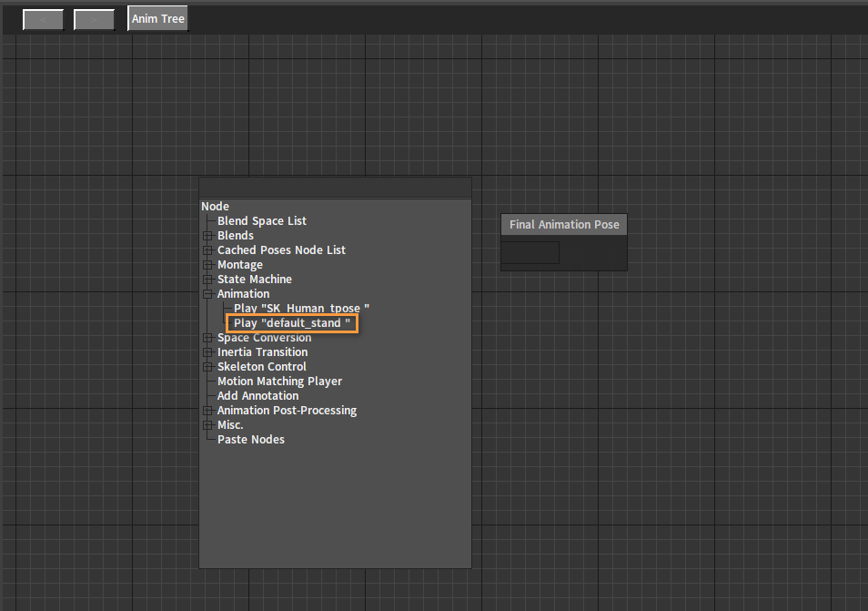Click the Final Animation Pose input slot
This screenshot has width=868, height=611.
pos(530,252)
